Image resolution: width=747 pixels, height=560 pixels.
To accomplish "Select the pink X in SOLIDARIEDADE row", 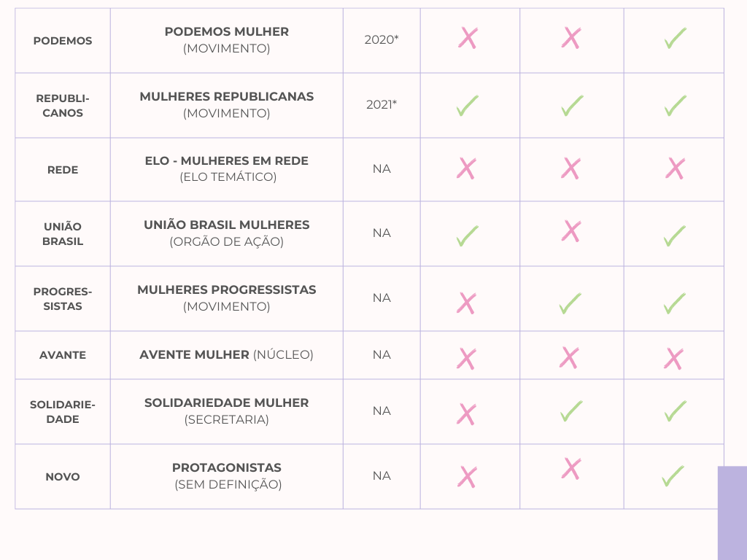I will pos(466,414).
